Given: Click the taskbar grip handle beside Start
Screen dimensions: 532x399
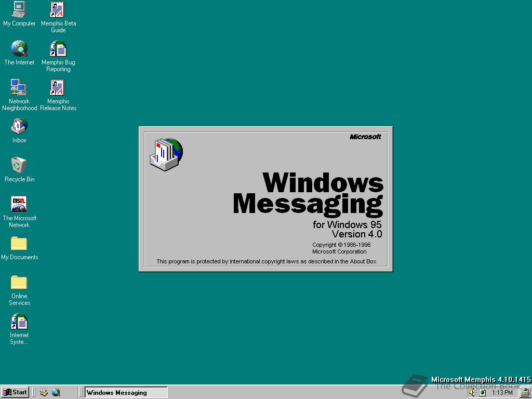Looking at the screenshot, I should click(x=34, y=393).
